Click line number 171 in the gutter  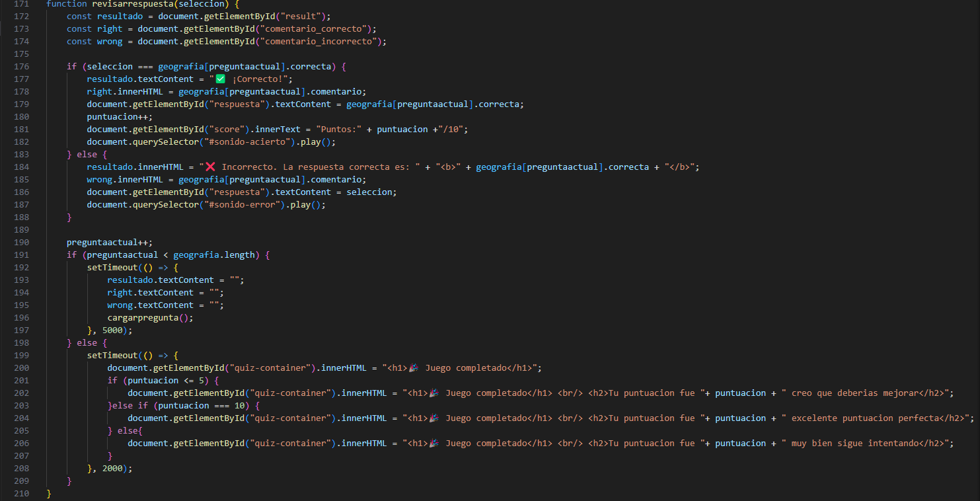[21, 4]
